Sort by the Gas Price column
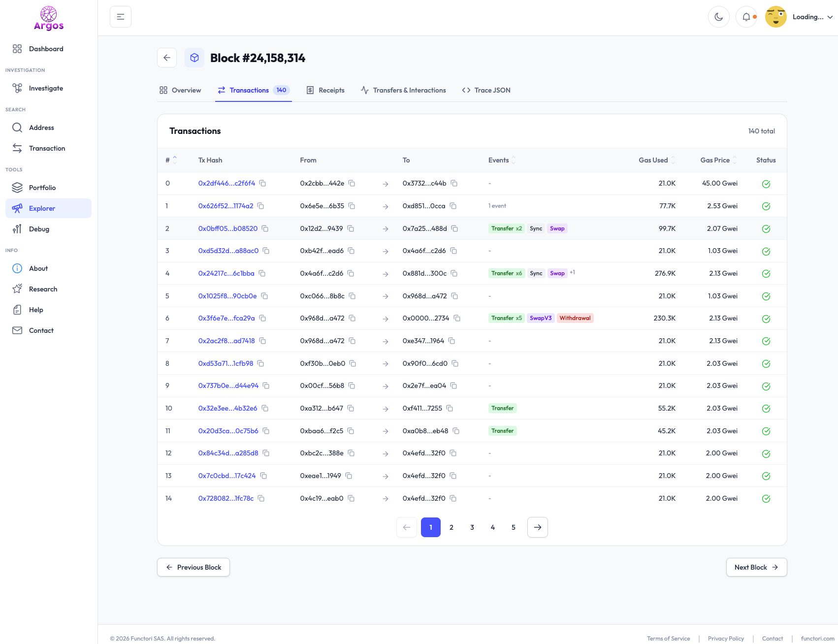The width and height of the screenshot is (838, 644). (719, 160)
